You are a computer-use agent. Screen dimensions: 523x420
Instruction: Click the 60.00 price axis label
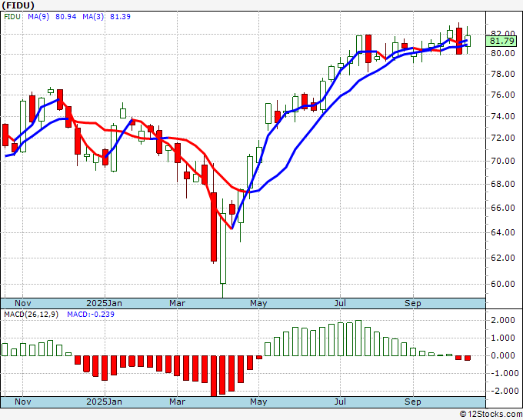click(x=503, y=284)
